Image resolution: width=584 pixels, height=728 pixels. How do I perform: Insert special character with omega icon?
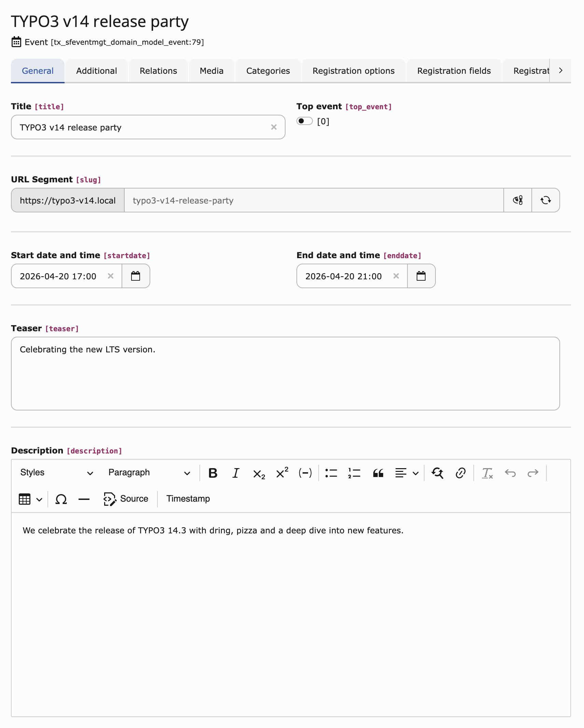pos(61,499)
